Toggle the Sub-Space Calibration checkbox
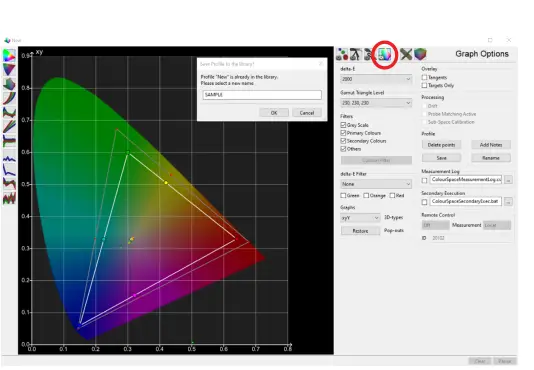The image size is (534, 370). pos(424,122)
